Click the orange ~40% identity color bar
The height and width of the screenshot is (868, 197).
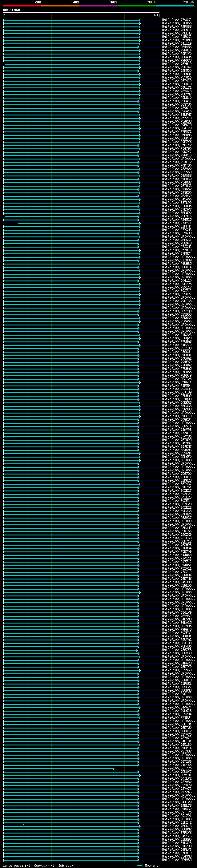coord(60,6)
